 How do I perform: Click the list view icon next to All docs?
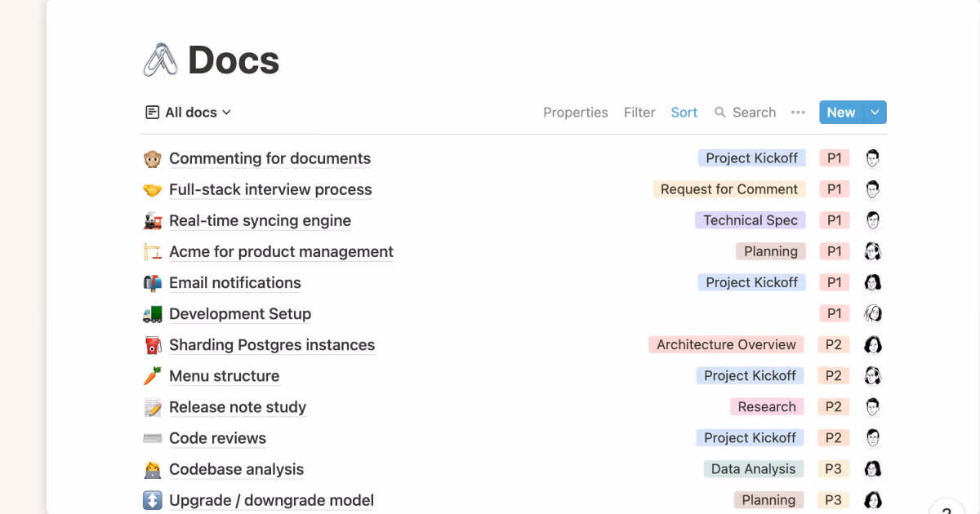151,112
